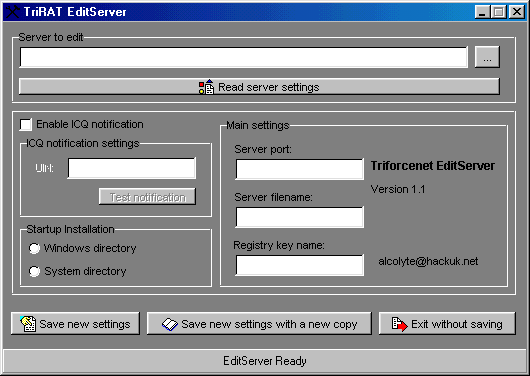Click the Startup Installation group label
The image size is (530, 376).
click(x=70, y=229)
